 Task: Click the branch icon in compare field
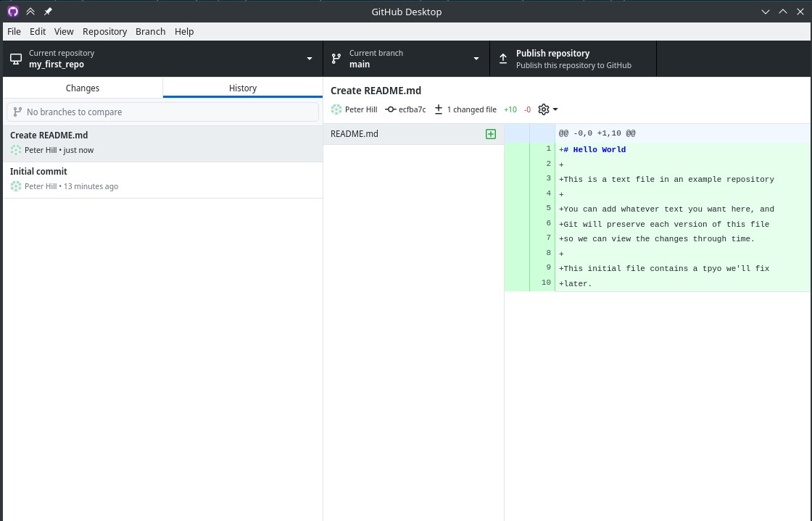(x=17, y=112)
